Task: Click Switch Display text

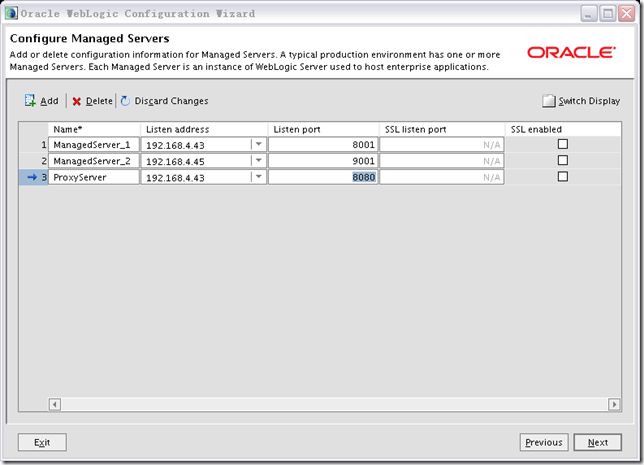Action: pos(589,101)
